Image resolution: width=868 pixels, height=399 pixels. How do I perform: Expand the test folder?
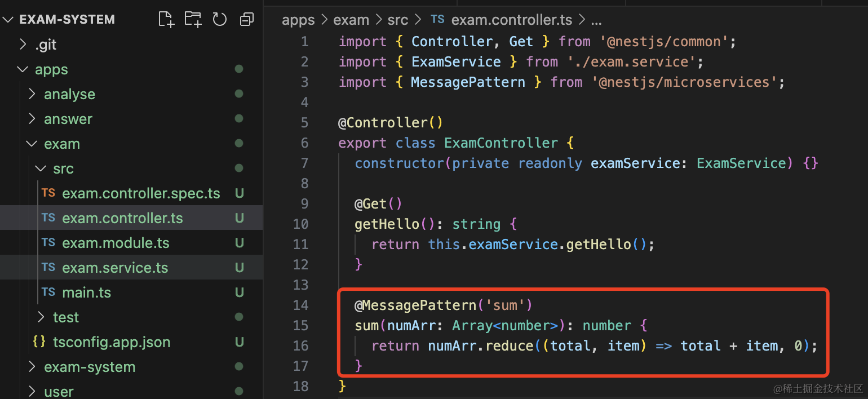[41, 317]
